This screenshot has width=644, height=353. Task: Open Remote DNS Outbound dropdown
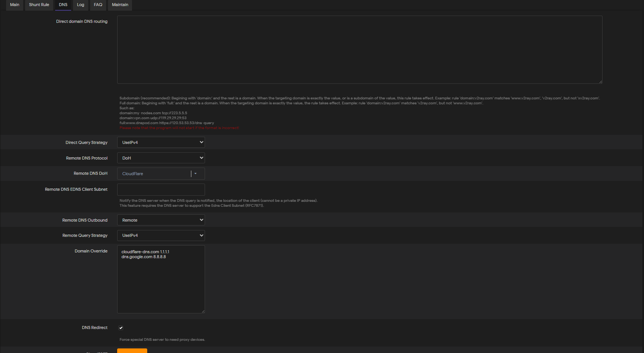[x=161, y=220]
